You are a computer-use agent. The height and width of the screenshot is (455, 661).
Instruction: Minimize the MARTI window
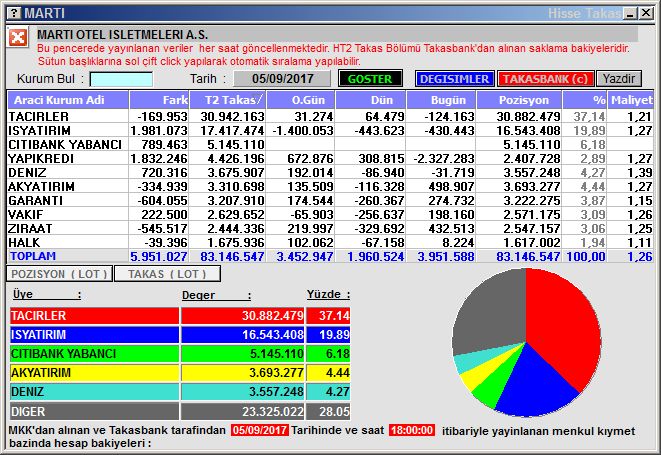[631, 13]
